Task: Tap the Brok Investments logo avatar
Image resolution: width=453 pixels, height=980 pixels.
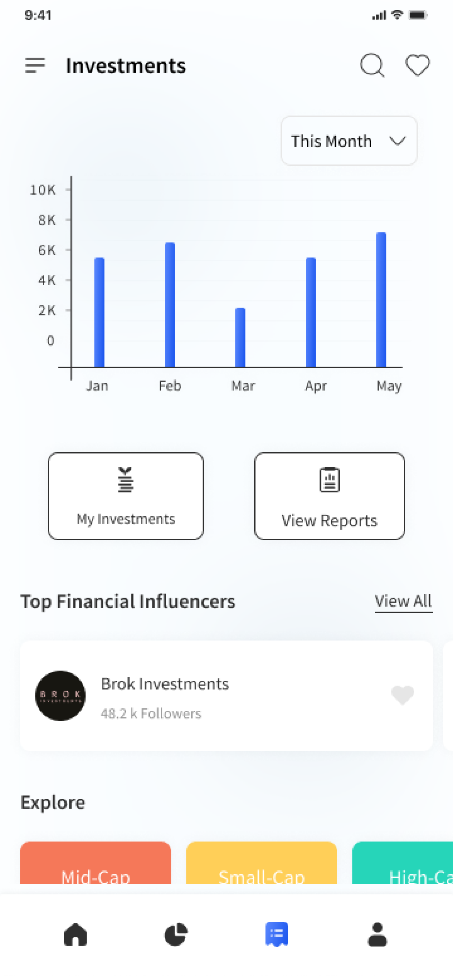Action: 60,695
